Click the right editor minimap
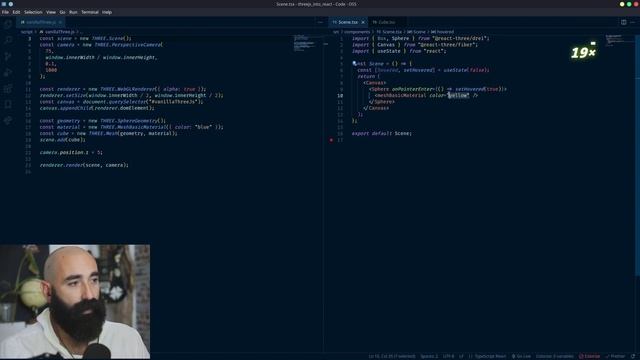 (619, 41)
